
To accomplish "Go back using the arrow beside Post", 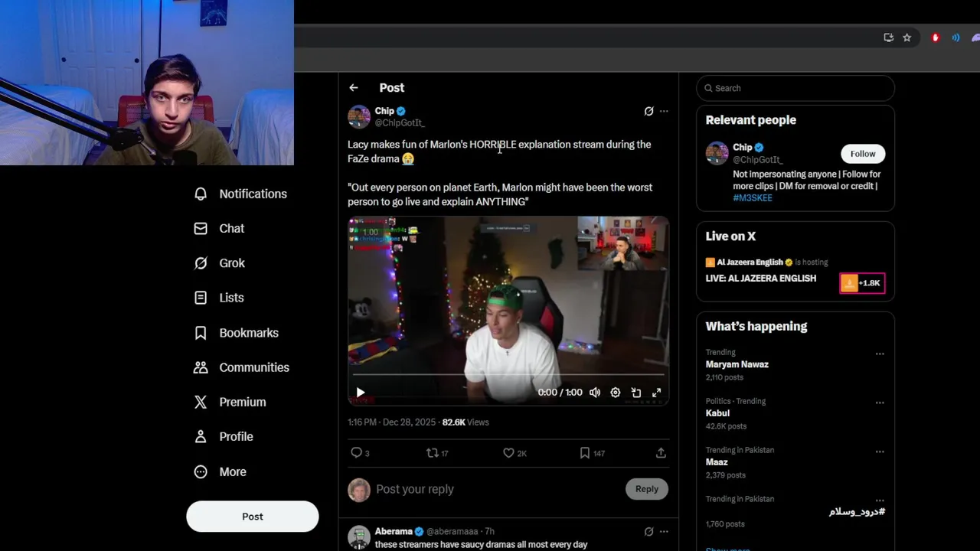I will (353, 88).
